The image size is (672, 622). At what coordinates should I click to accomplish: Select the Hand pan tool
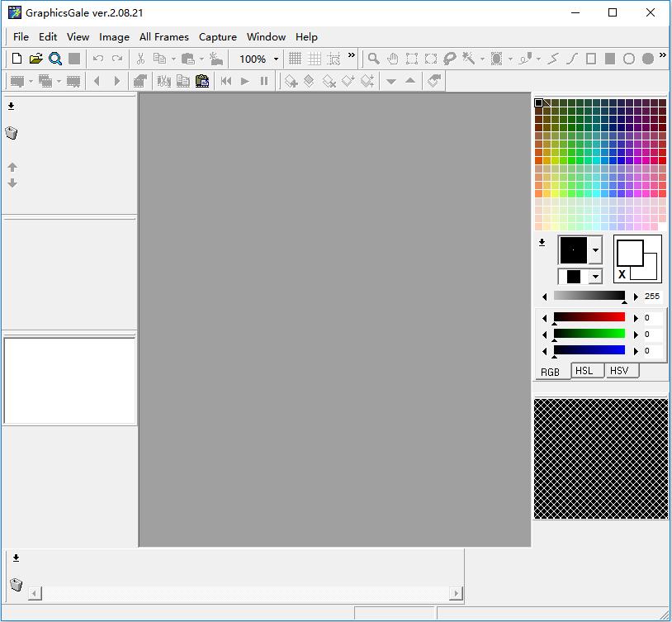click(x=393, y=59)
